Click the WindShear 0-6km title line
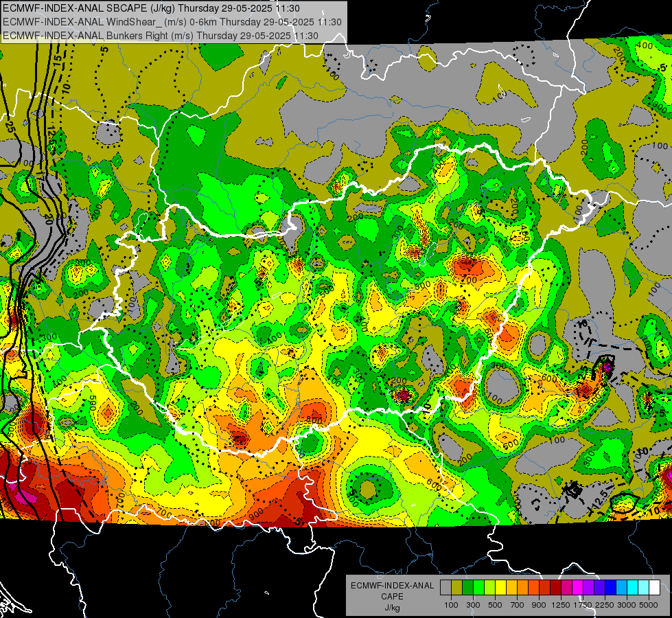672x618 pixels. [172, 22]
